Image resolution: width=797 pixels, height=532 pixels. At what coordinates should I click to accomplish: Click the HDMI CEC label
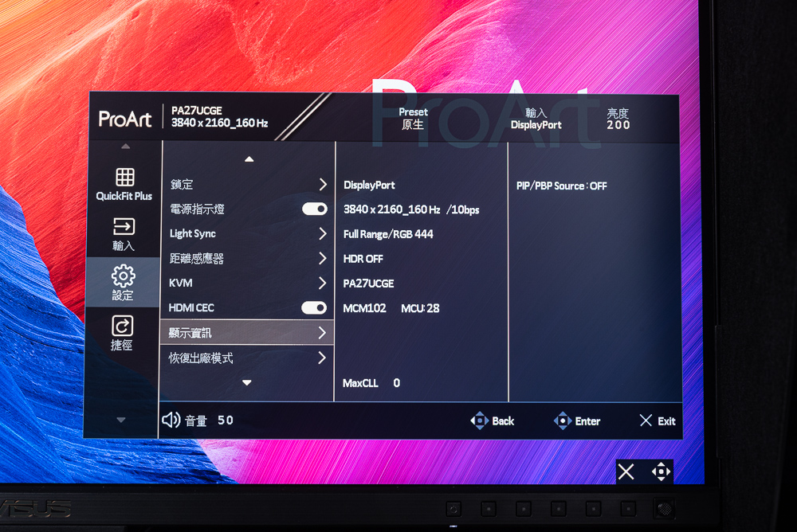(191, 307)
